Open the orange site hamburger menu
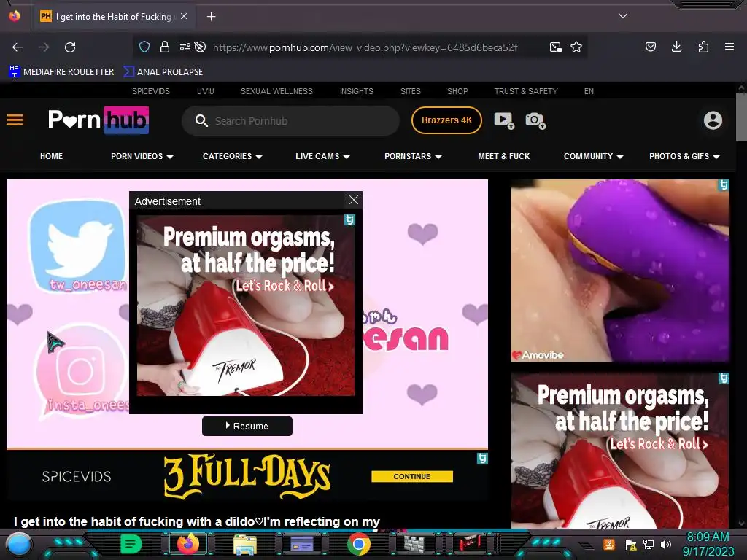This screenshot has width=747, height=560. pos(15,120)
